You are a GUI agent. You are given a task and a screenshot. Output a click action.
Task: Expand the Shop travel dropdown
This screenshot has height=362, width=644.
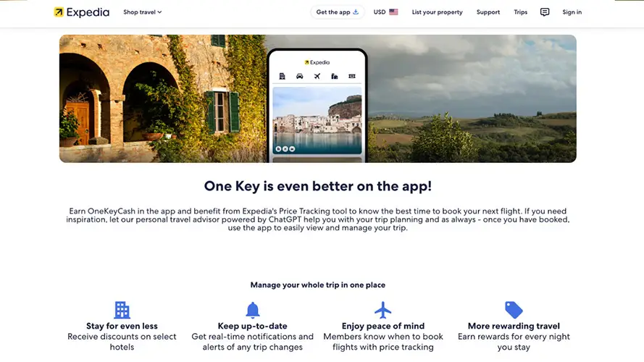[x=143, y=12]
